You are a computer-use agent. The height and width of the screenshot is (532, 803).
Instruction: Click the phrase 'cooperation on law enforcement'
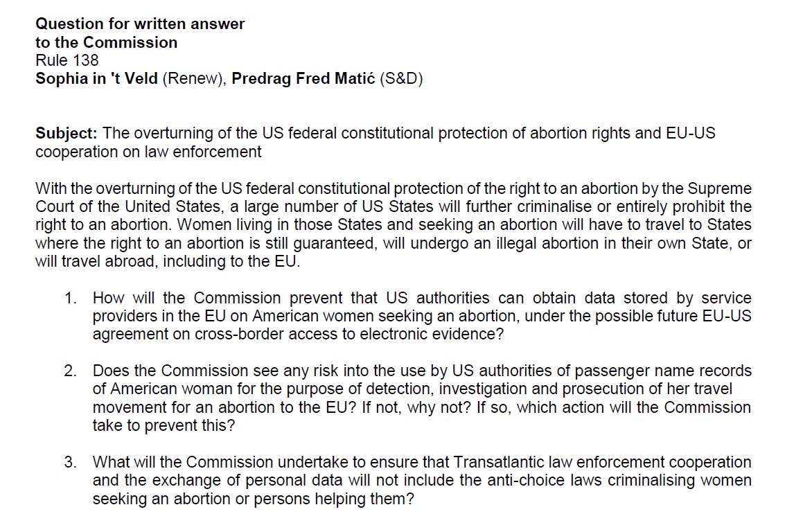[148, 152]
